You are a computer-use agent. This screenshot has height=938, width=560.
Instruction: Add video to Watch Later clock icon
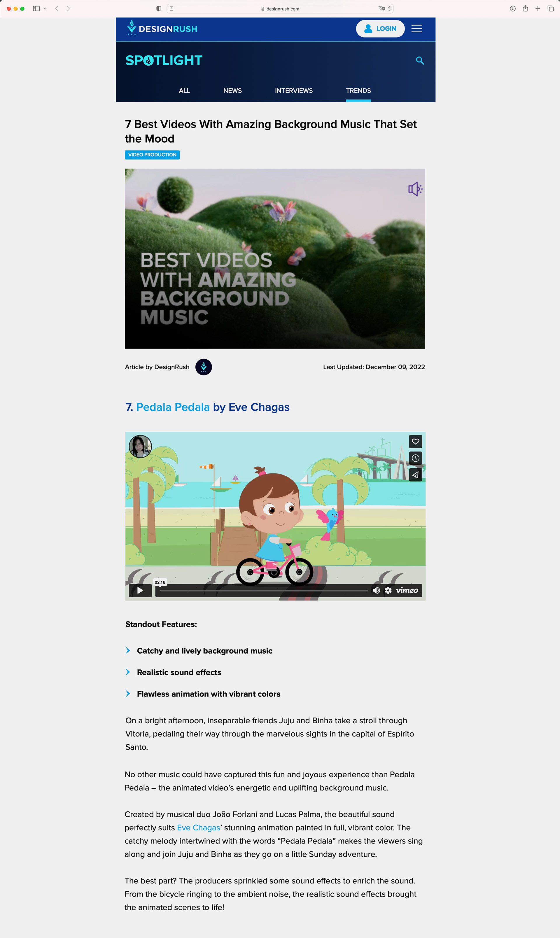pos(415,458)
